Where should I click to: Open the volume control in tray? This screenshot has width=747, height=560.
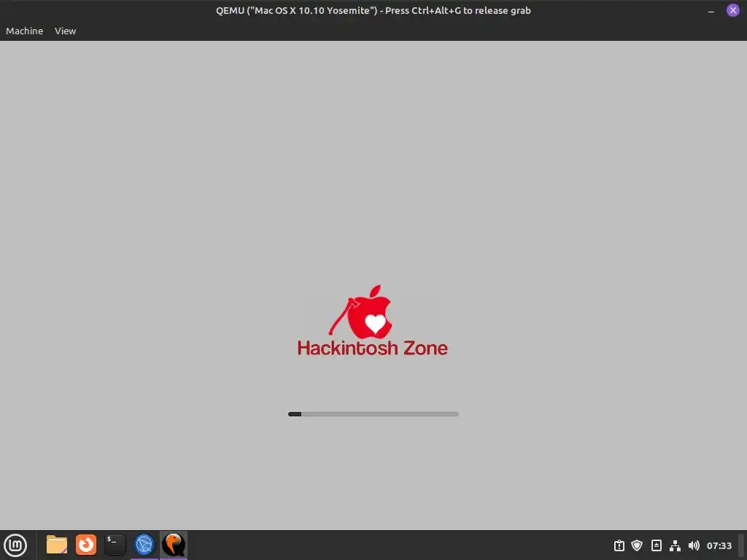(694, 545)
